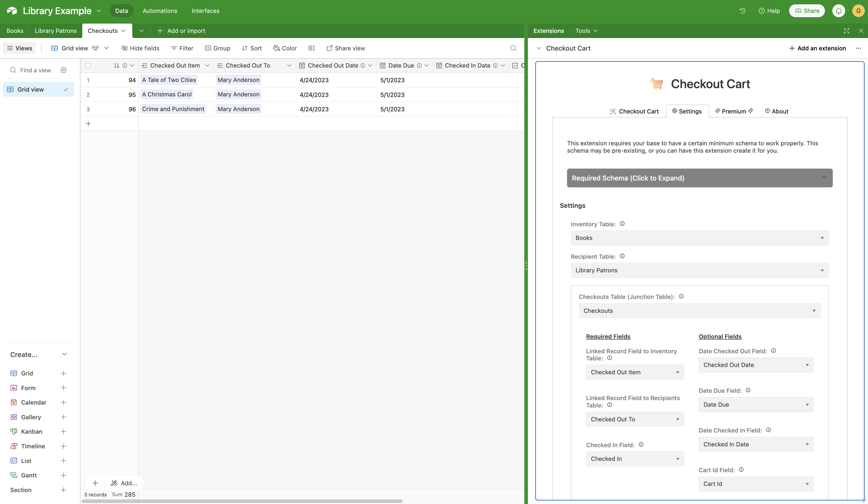Image resolution: width=868 pixels, height=504 pixels.
Task: Open the extension three-dot menu
Action: [x=858, y=48]
